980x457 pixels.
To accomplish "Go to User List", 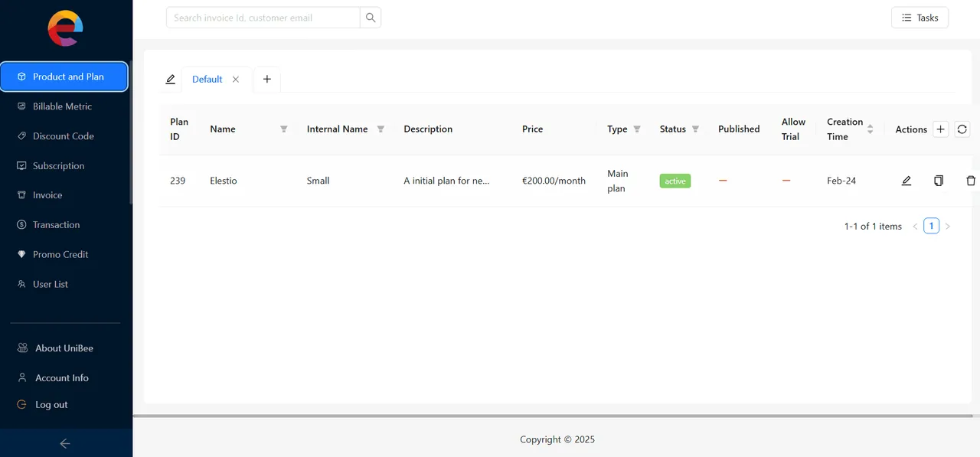I will [64, 284].
